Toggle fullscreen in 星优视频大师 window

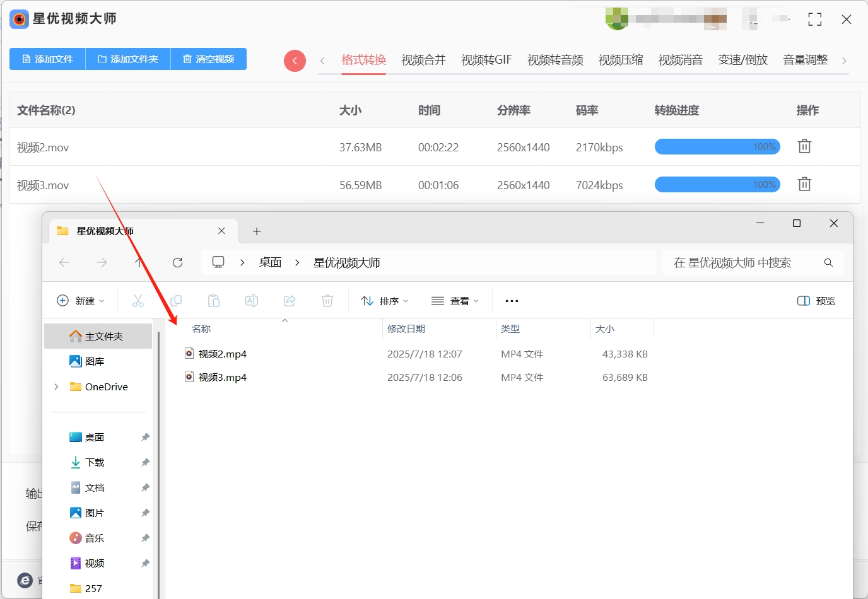(x=815, y=20)
